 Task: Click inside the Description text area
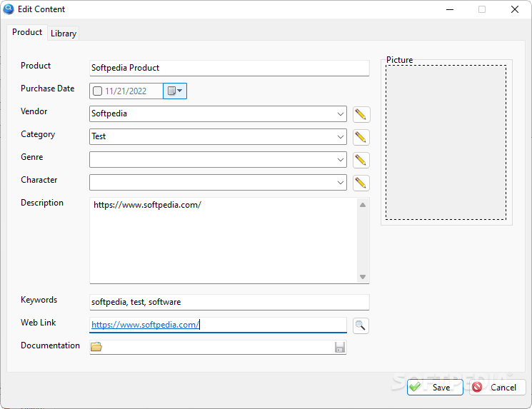tap(224, 241)
